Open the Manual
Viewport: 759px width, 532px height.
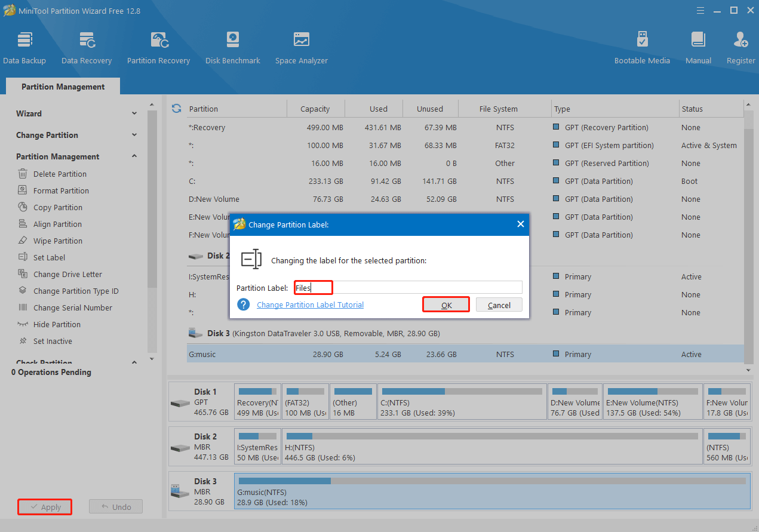[698, 48]
